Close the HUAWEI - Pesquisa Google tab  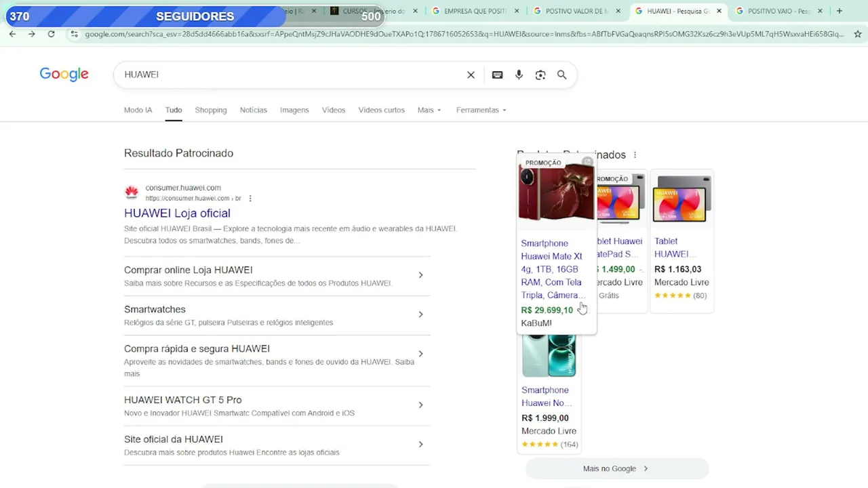[719, 11]
